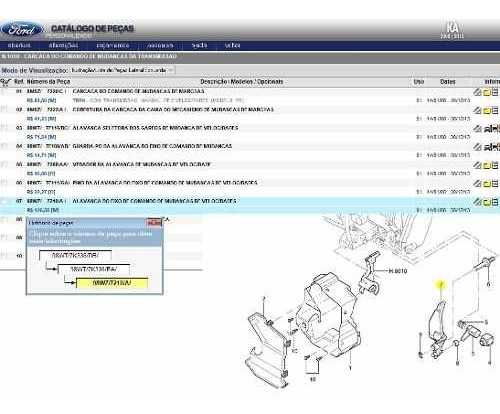Select the fourth navy menu bar item
The width and height of the screenshot is (500, 414).
pyautogui.click(x=160, y=45)
